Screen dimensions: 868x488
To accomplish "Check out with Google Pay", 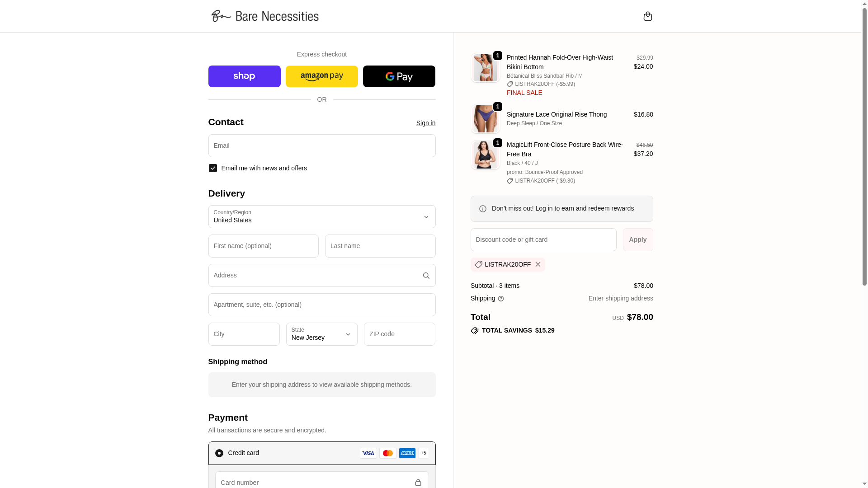I will [399, 76].
